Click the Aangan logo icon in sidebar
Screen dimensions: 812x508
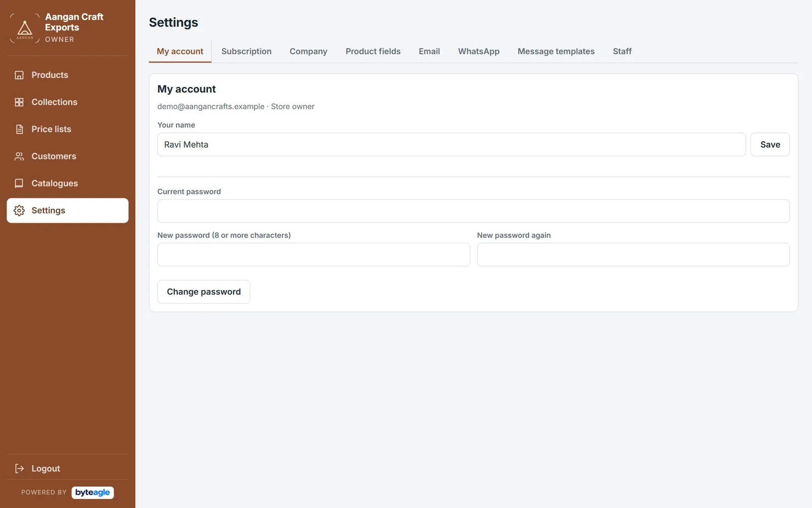25,28
